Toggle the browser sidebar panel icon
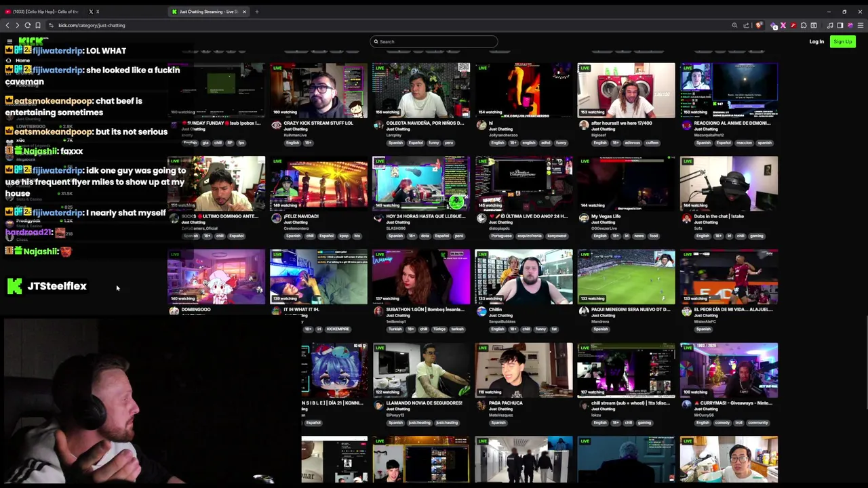 coord(840,25)
